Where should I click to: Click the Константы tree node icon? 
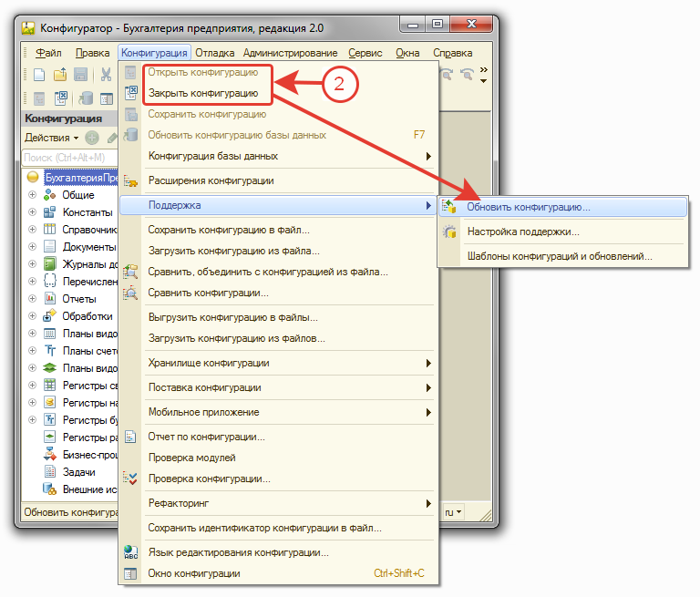(49, 212)
